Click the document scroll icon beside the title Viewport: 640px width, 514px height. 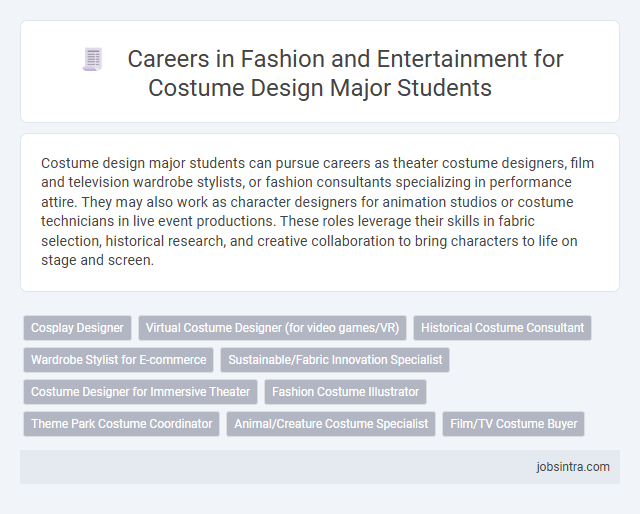pyautogui.click(x=93, y=60)
